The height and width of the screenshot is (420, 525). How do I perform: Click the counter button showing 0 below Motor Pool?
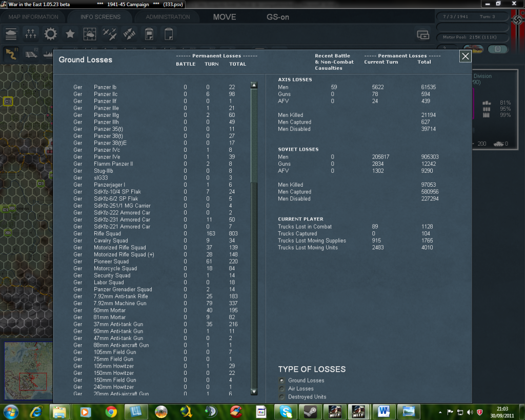[497, 49]
